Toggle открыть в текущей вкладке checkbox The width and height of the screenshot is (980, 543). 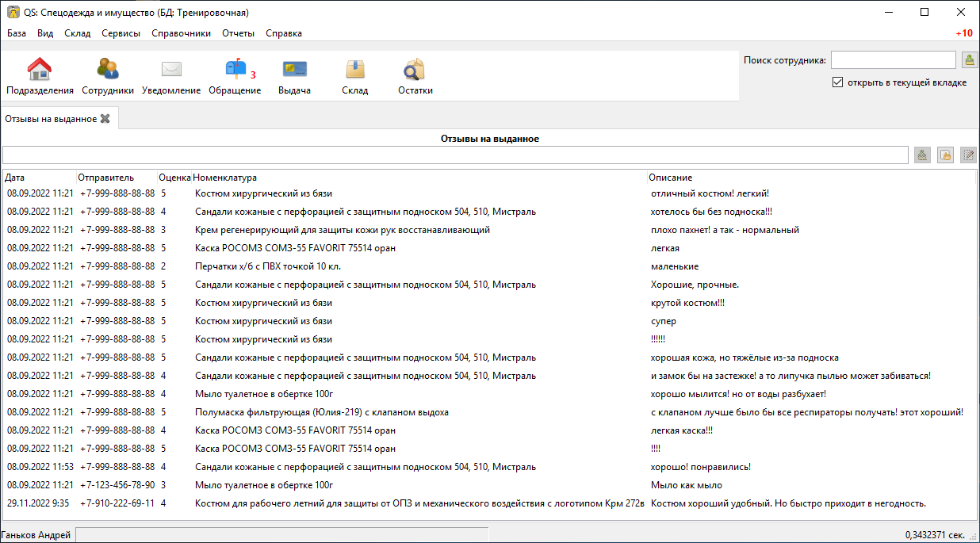[x=838, y=82]
